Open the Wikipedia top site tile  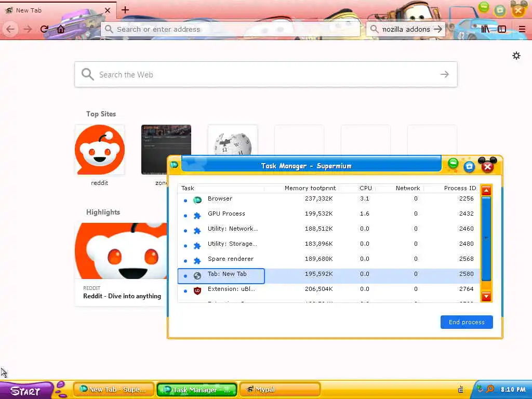232,140
